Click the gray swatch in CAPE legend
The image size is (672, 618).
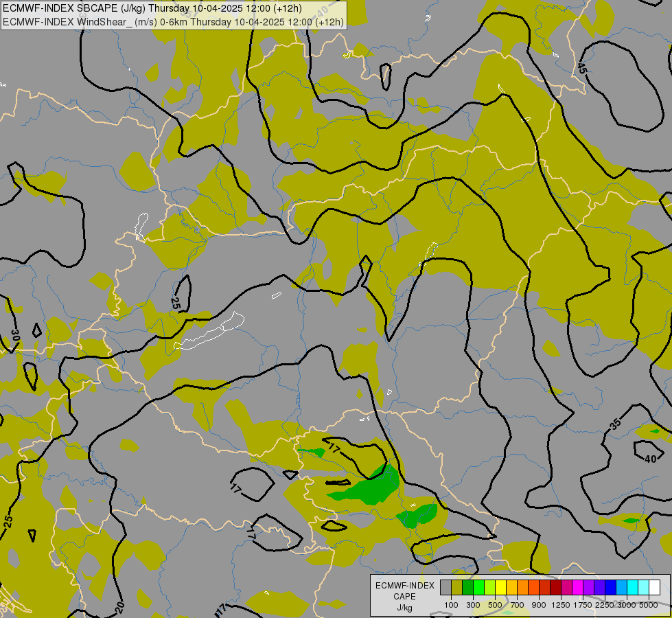coord(445,588)
